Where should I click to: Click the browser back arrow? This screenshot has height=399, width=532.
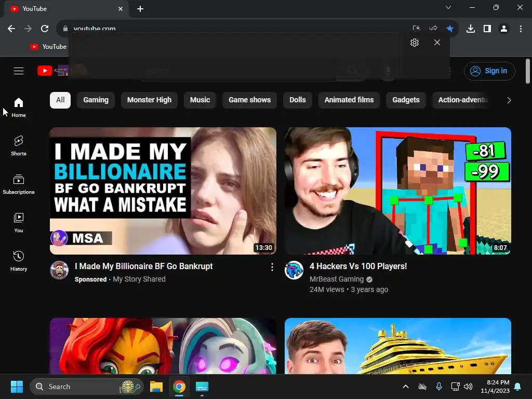pos(11,29)
